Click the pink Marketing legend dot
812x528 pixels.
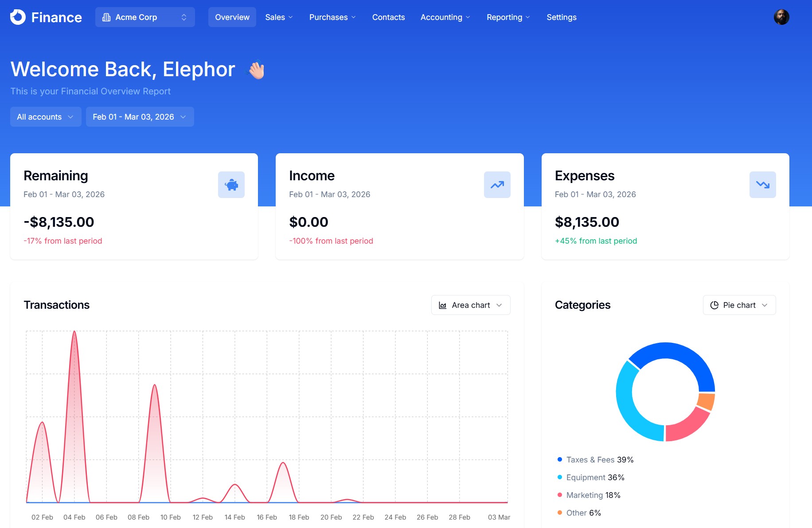coord(559,495)
